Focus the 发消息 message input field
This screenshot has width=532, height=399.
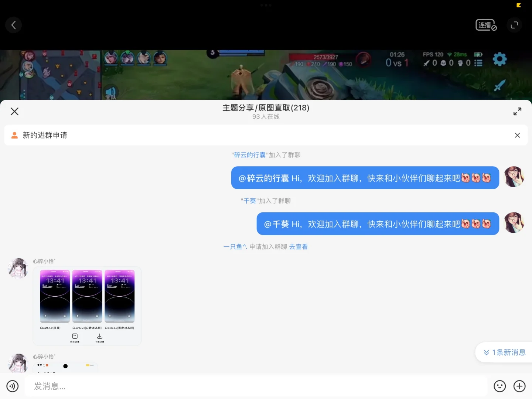(256, 386)
